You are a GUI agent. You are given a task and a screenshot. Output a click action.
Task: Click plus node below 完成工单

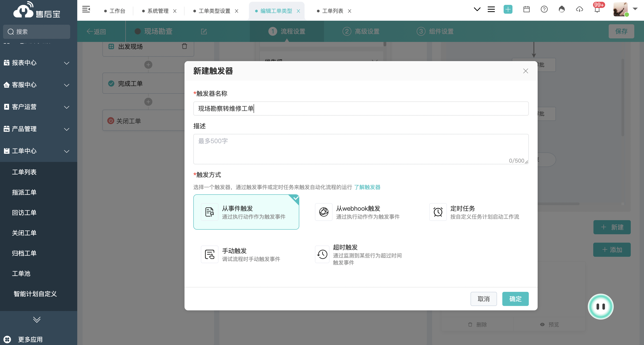tap(148, 102)
